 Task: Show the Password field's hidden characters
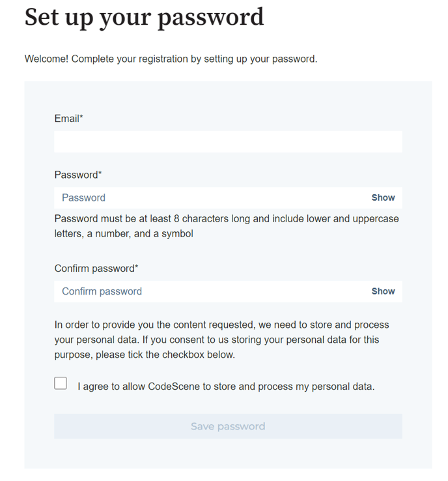(383, 198)
